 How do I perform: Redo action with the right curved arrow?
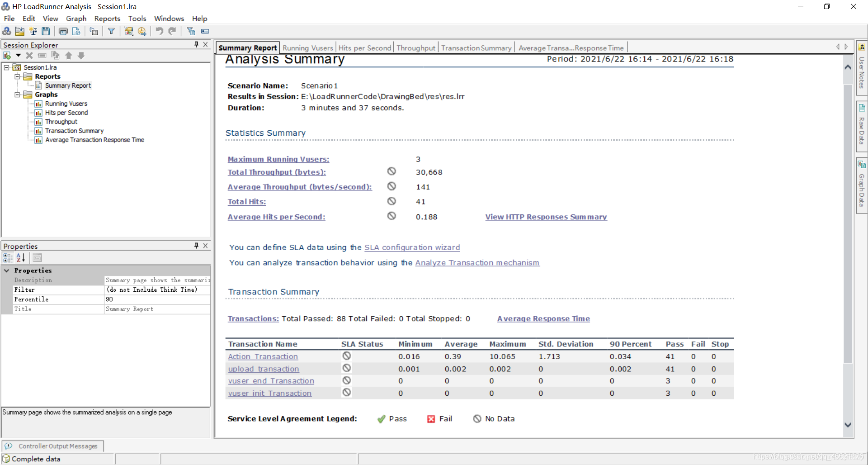[172, 31]
